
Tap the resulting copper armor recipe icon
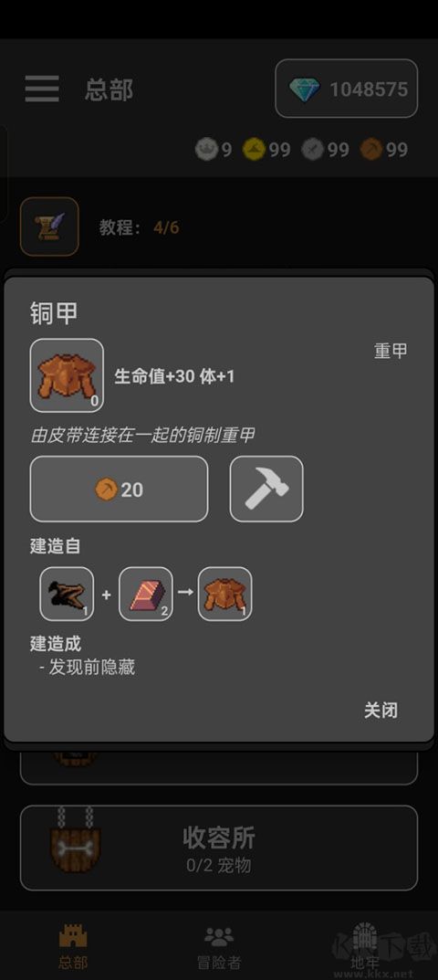pos(225,594)
